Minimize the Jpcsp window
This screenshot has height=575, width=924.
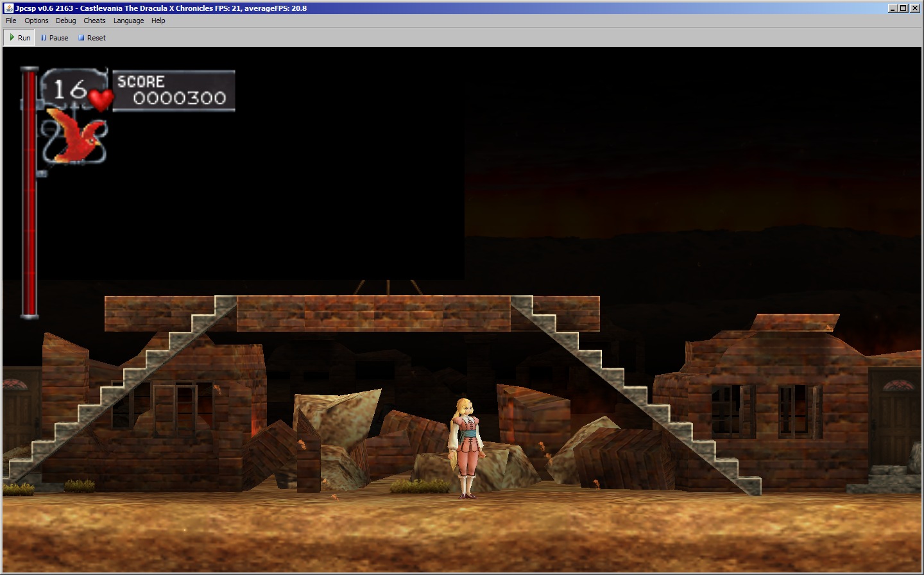893,8
